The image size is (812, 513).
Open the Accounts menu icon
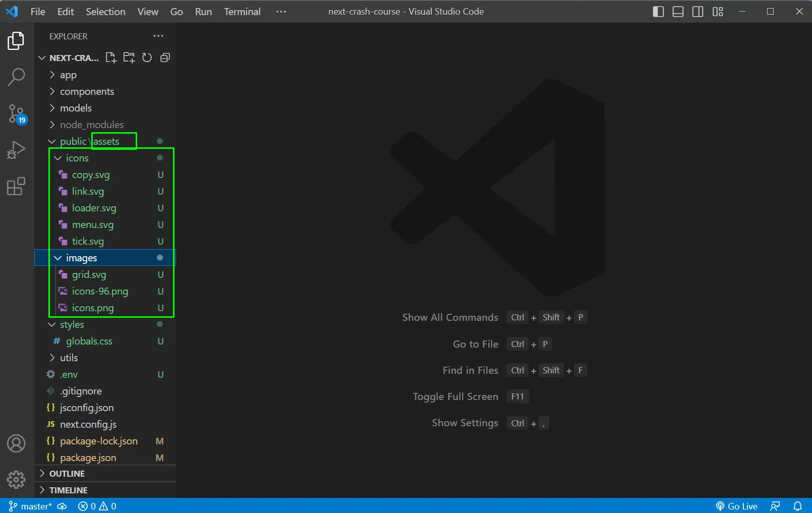coord(16,443)
